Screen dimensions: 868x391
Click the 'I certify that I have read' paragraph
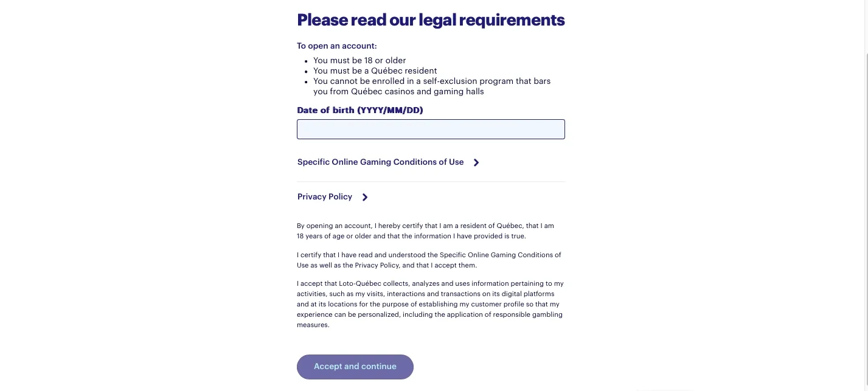(429, 260)
